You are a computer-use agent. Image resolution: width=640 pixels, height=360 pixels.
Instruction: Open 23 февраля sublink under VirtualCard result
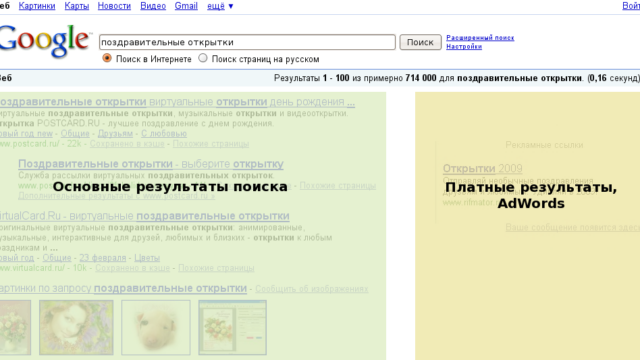tap(102, 258)
